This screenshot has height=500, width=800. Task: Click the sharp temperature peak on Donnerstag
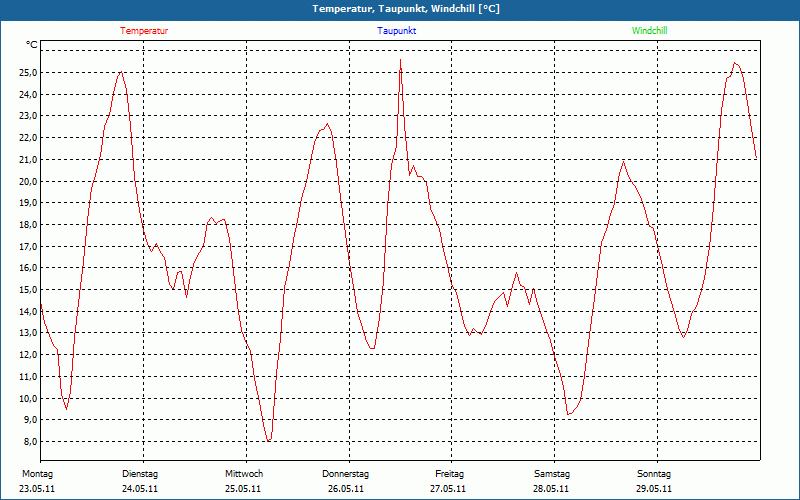[401, 61]
